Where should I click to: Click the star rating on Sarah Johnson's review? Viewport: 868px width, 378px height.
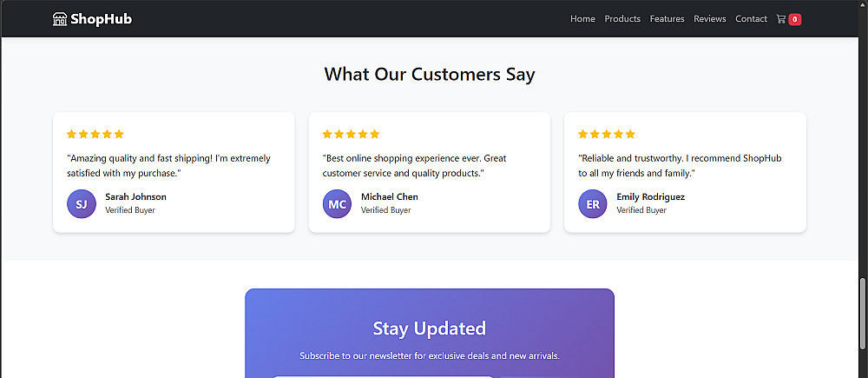coord(95,134)
